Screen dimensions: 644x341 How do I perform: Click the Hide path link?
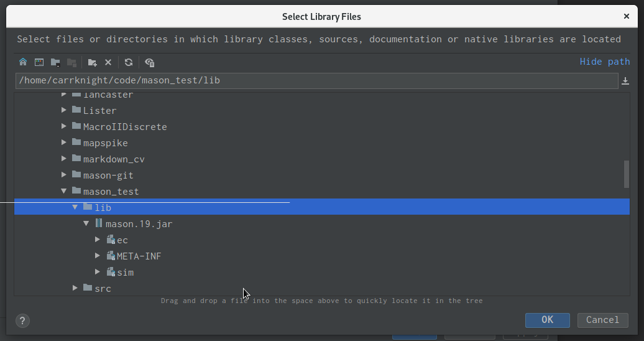point(605,62)
